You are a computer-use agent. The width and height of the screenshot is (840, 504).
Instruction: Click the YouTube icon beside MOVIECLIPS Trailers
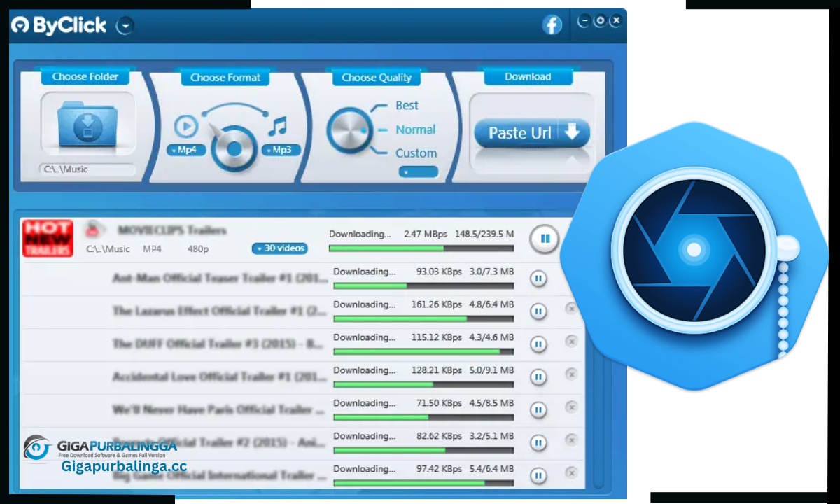point(93,229)
